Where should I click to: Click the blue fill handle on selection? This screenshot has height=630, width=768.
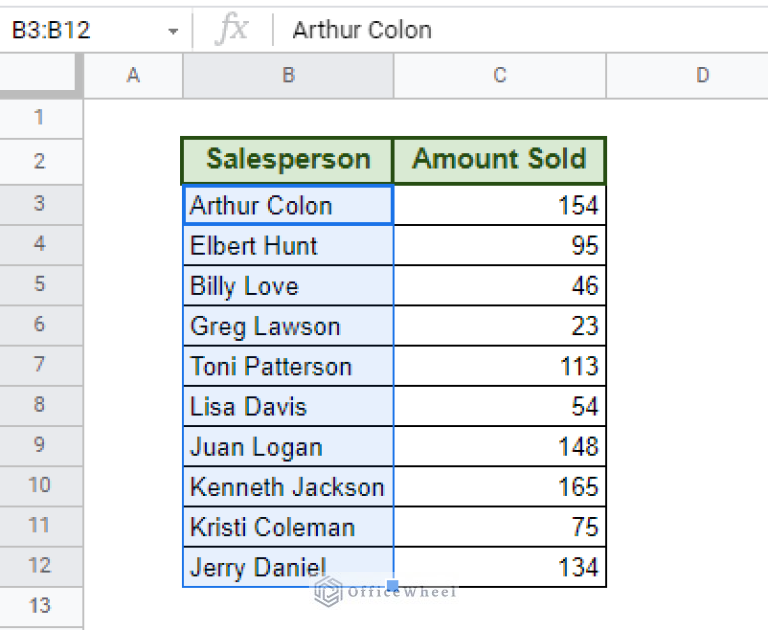392,585
